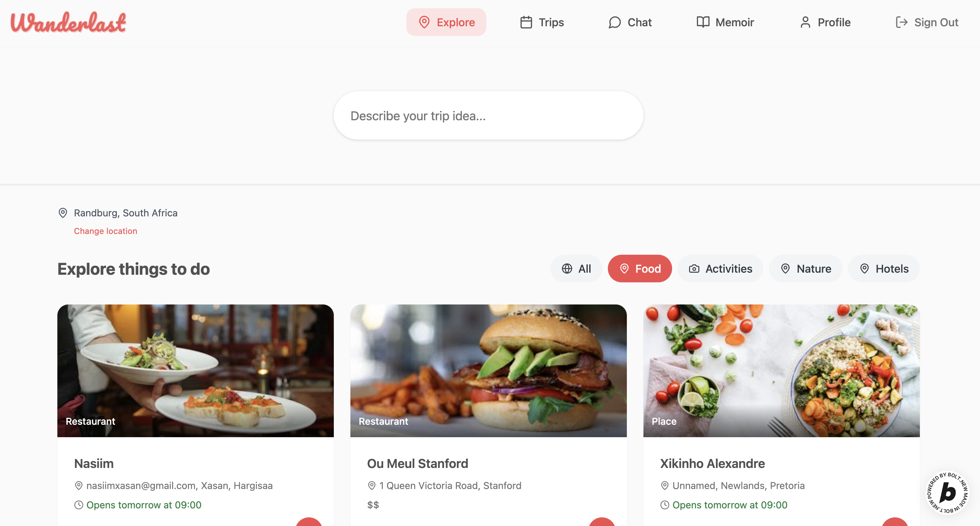
Task: Click the Powered by Bolt badge
Action: 947,492
